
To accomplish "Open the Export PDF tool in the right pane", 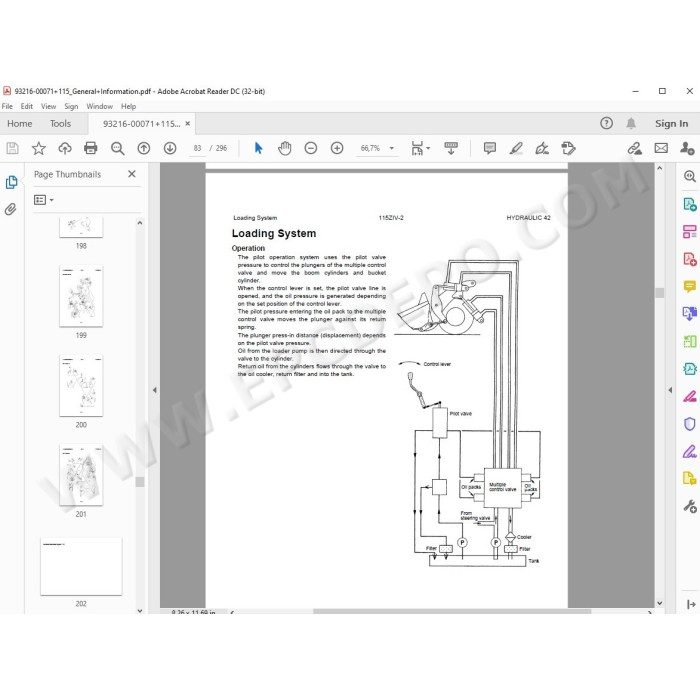I will pyautogui.click(x=690, y=204).
